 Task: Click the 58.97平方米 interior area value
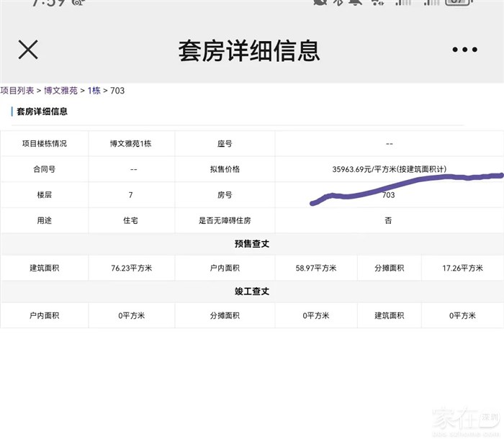[x=316, y=268]
